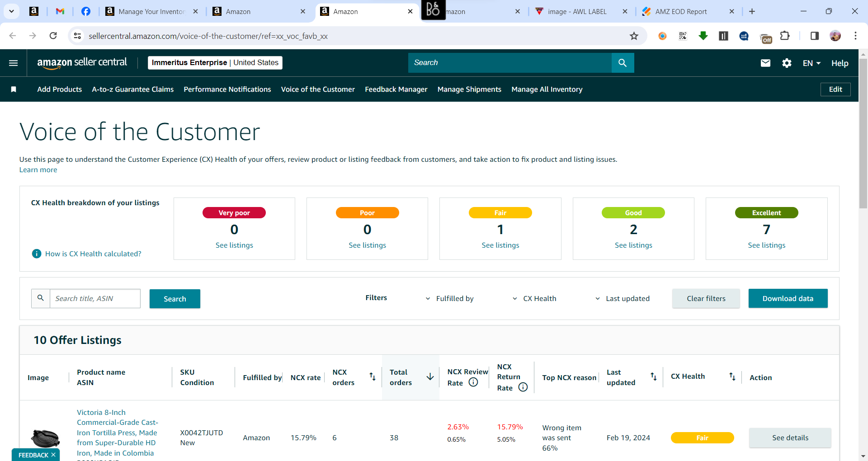This screenshot has height=461, width=868.
Task: See listings under Fair
Action: coord(500,245)
